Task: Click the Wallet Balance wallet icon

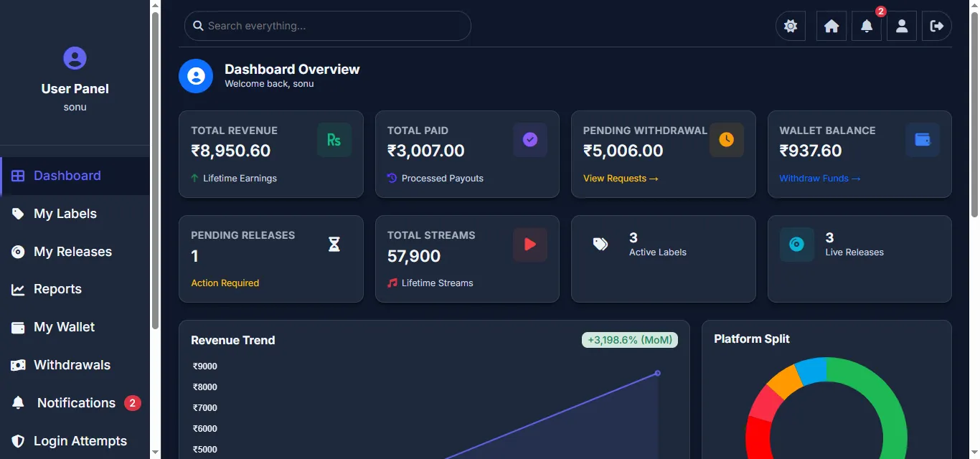Action: (923, 140)
